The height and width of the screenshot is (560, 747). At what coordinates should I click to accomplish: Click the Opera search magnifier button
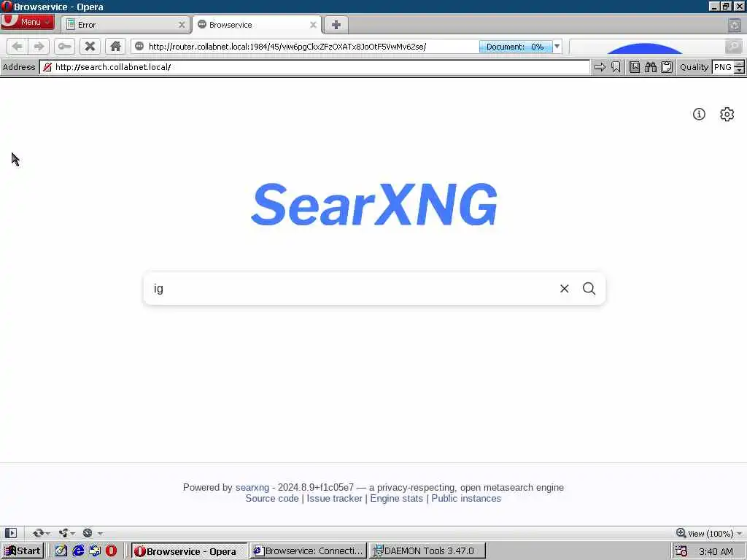coord(734,46)
